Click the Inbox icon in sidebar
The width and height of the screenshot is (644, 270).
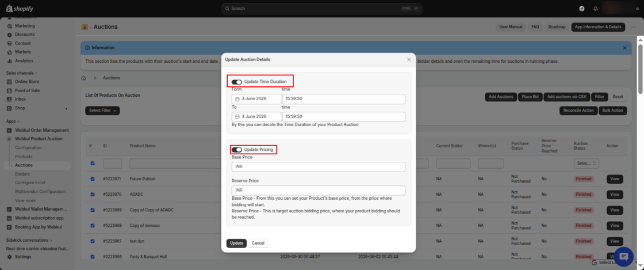[x=9, y=99]
